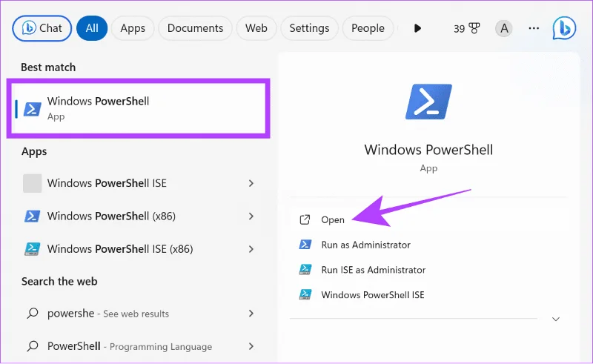Click the Windows PowerShell ISE details icon

[x=305, y=295]
